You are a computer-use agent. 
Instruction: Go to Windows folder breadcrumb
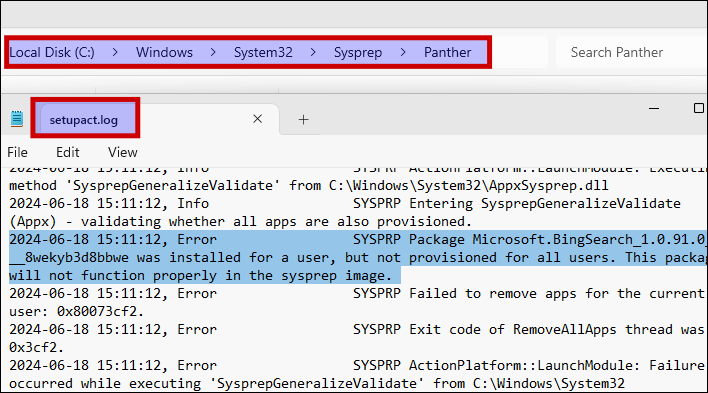tap(164, 52)
